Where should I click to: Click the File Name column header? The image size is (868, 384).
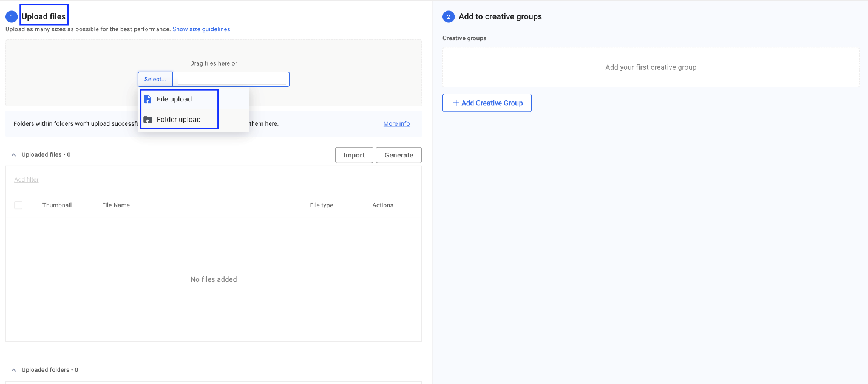pos(116,205)
